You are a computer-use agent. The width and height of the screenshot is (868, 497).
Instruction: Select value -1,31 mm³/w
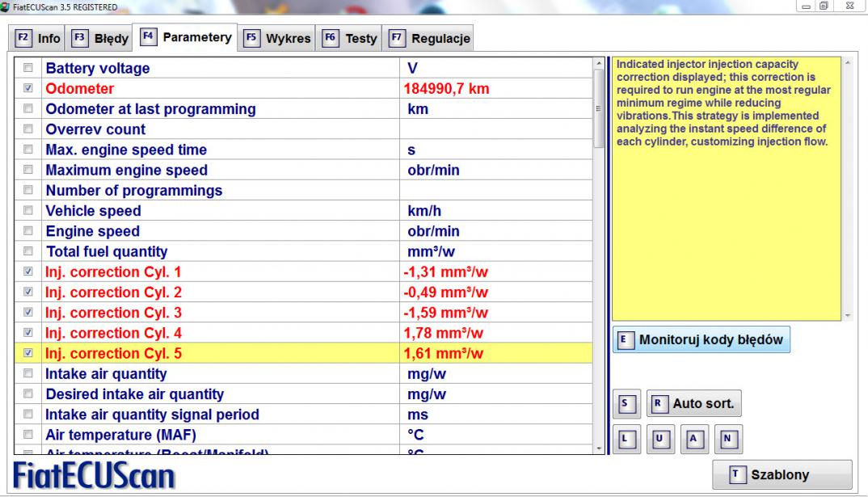click(x=445, y=272)
